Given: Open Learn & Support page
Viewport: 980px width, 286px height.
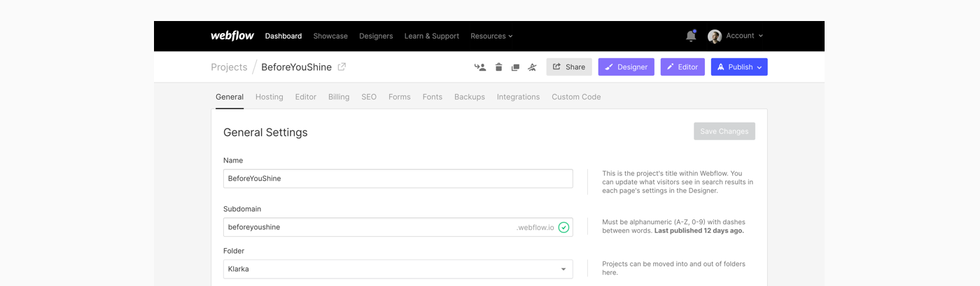Looking at the screenshot, I should (x=432, y=36).
